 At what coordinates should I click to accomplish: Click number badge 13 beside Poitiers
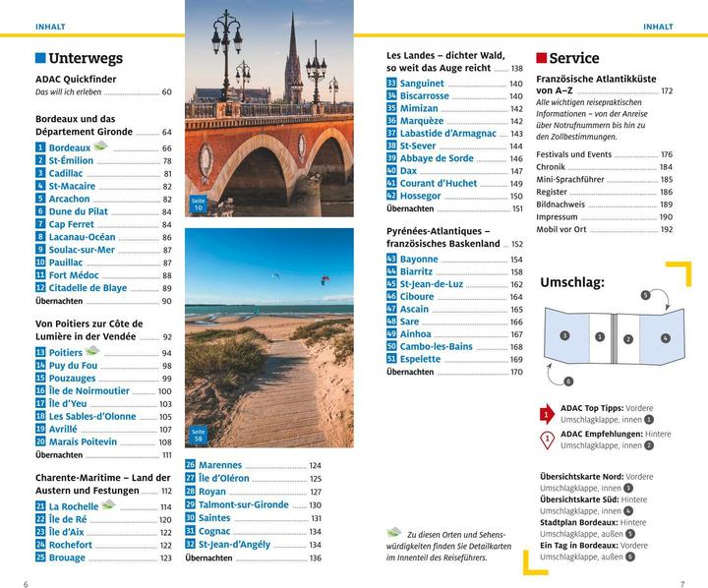(x=40, y=352)
